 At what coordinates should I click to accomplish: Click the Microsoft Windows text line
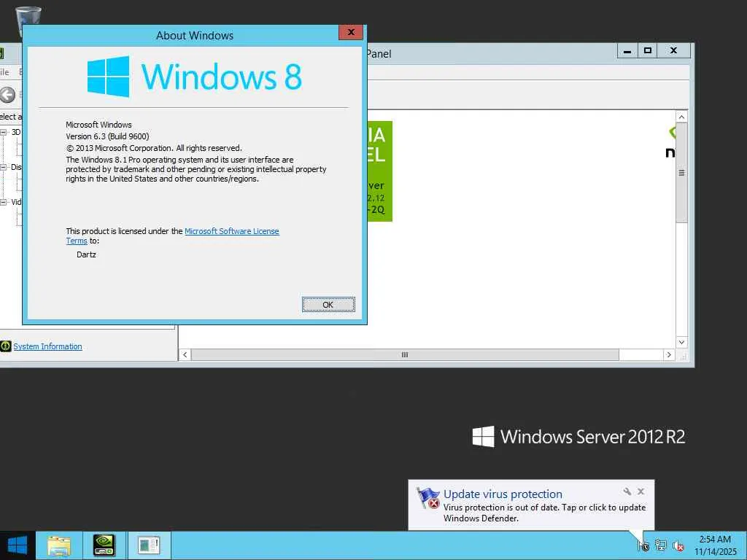pyautogui.click(x=98, y=124)
